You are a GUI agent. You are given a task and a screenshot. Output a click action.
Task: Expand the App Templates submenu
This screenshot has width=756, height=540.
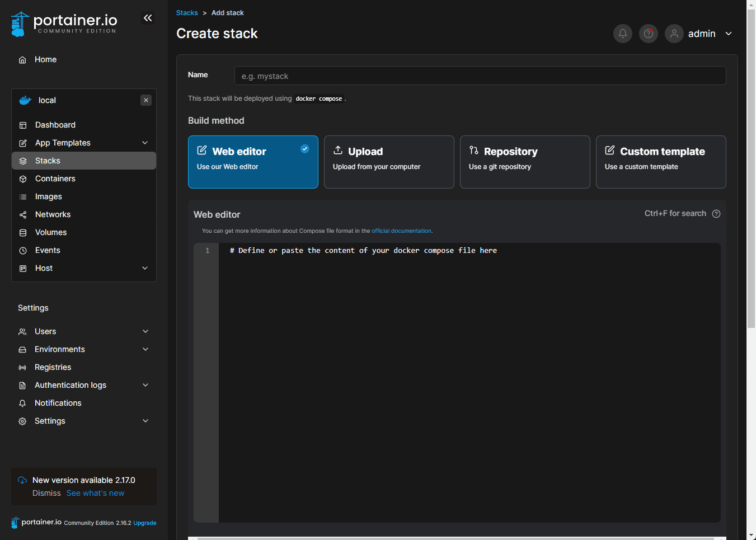(145, 143)
